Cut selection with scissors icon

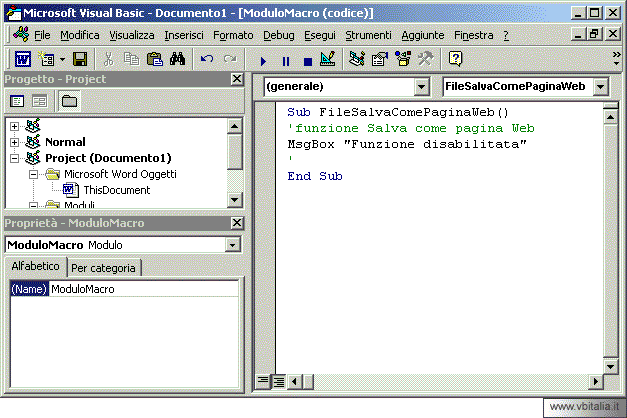tap(108, 60)
